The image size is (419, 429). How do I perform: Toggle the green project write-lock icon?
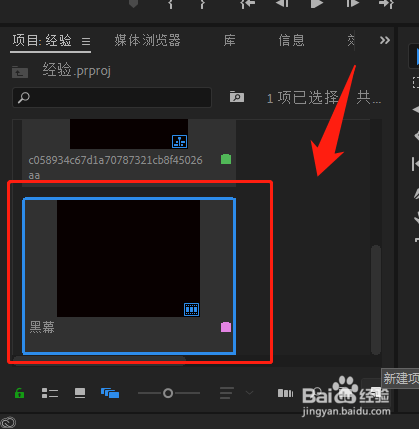[x=19, y=393]
